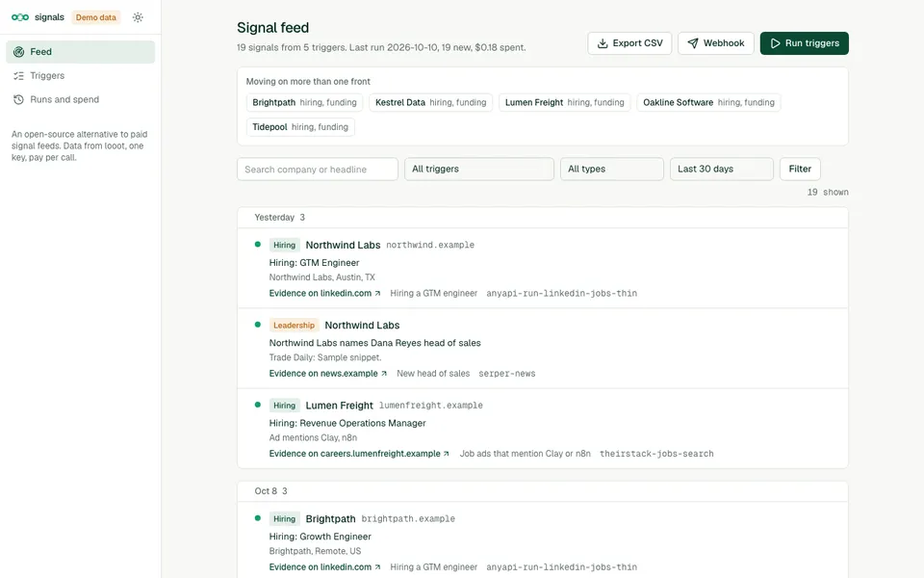The image size is (924, 578).
Task: Click the external arrow after Evidence on news.example
Action: (x=384, y=374)
